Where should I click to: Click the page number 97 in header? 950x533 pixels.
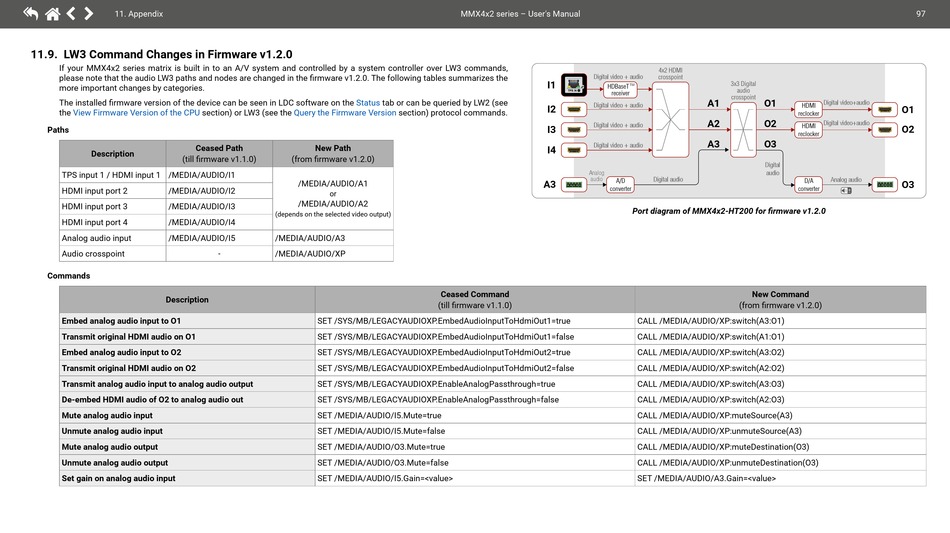click(920, 14)
